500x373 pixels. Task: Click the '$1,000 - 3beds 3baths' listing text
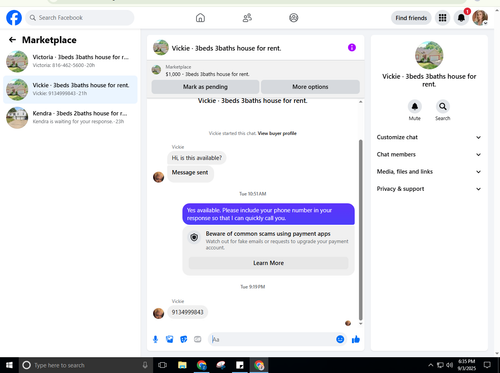click(x=207, y=74)
